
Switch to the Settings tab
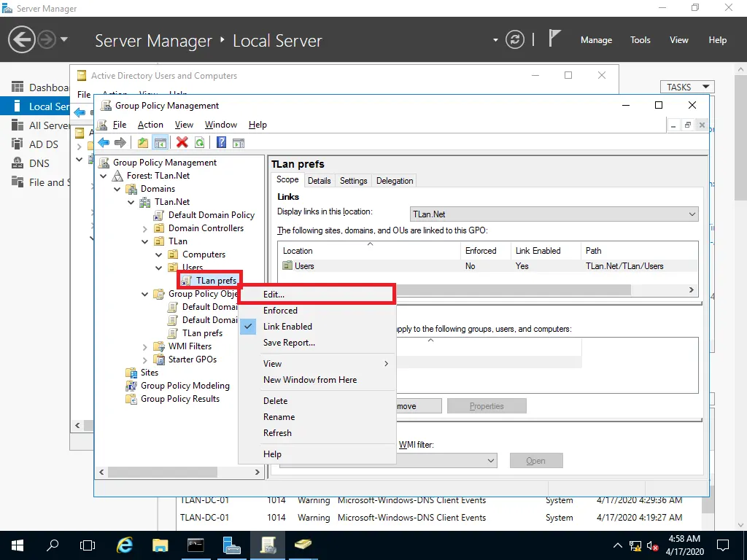353,181
